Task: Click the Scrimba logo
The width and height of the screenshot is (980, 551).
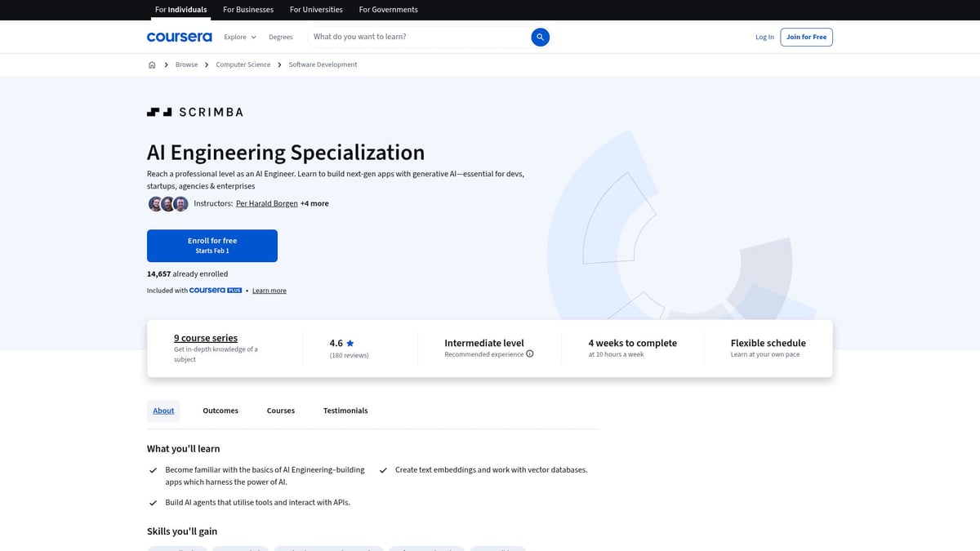Action: pyautogui.click(x=194, y=112)
